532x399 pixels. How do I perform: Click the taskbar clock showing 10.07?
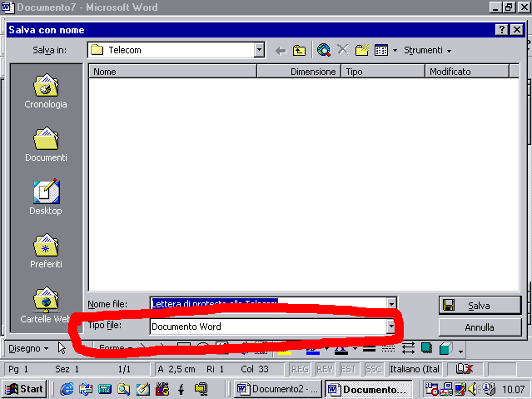tap(514, 389)
